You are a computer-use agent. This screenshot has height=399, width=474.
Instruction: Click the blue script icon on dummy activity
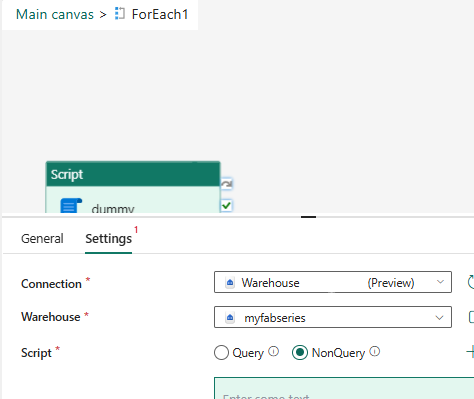click(71, 206)
